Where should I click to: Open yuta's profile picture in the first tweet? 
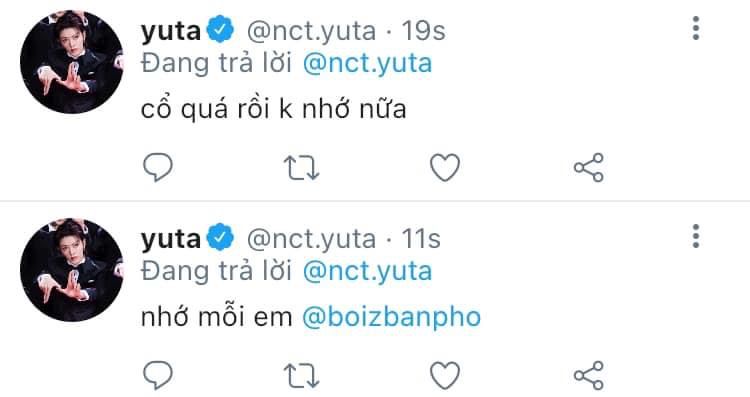click(72, 62)
